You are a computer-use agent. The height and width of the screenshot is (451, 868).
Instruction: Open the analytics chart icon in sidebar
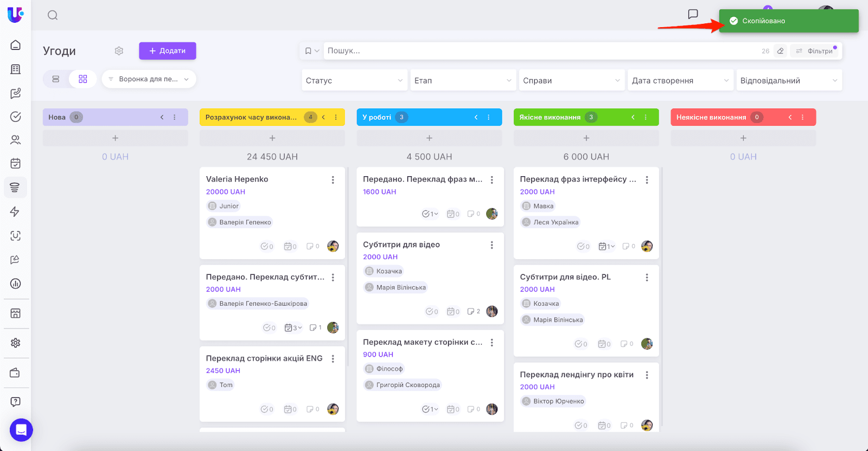[16, 284]
